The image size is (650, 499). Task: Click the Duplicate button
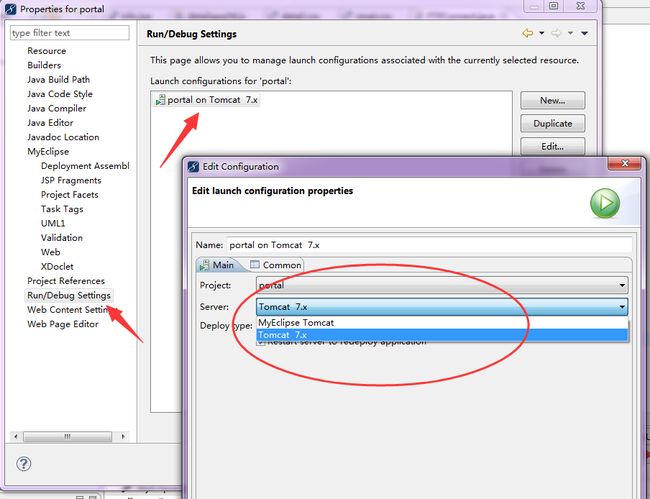(553, 124)
